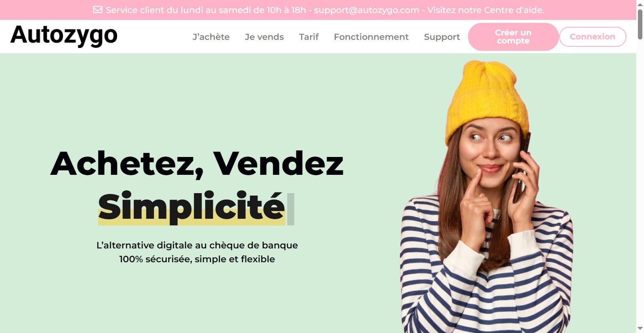
Task: Open the J'achète menu item
Action: tap(211, 37)
